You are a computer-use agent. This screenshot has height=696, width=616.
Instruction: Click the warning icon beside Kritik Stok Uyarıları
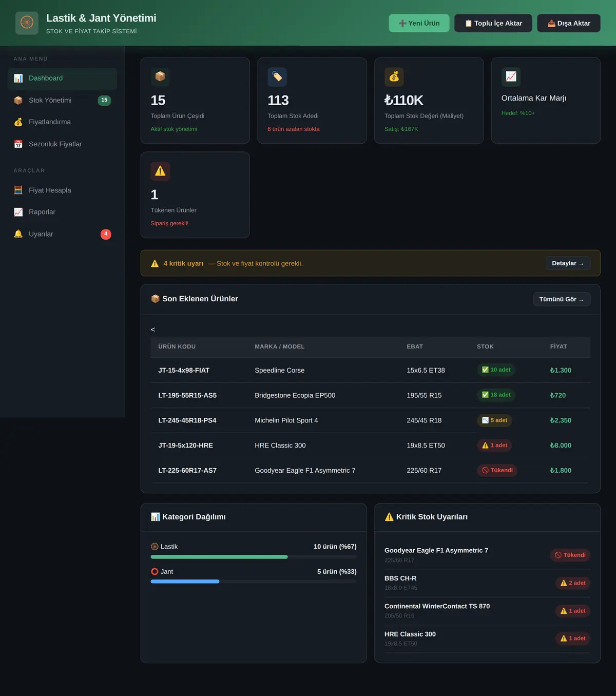[389, 517]
